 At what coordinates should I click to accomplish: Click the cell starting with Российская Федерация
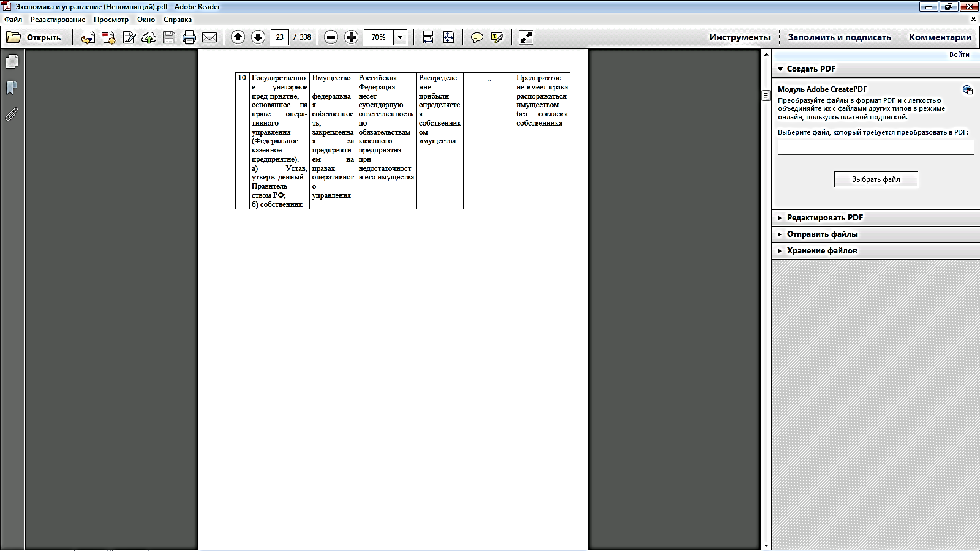pos(386,141)
